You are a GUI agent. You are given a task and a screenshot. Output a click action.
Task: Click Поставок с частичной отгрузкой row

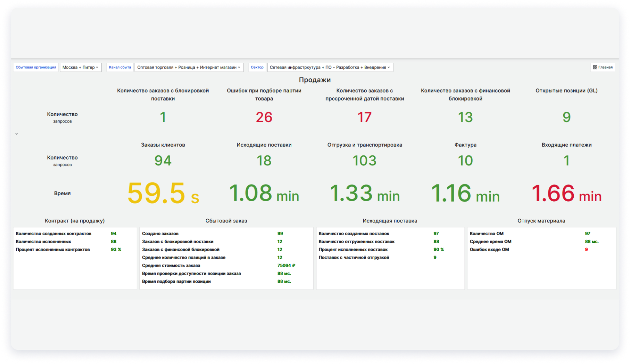[390, 257]
